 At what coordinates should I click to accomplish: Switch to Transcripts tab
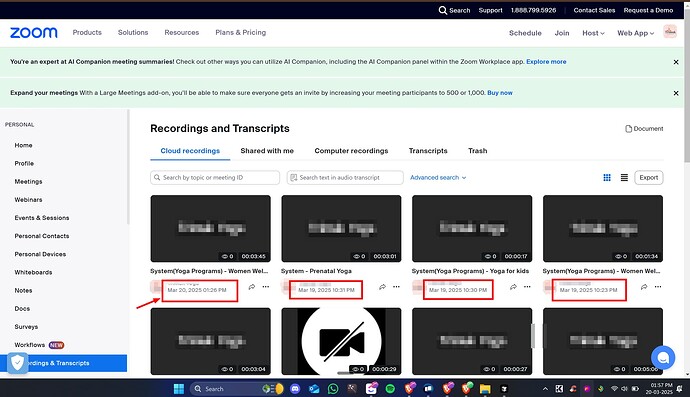coord(428,151)
